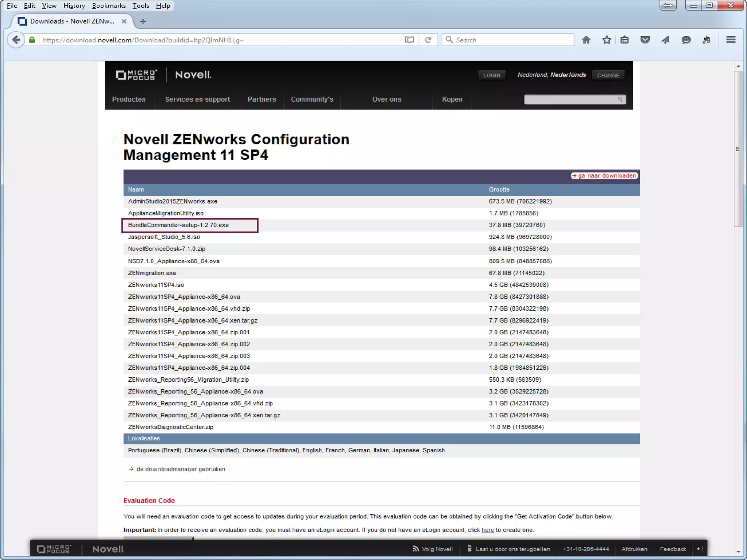Open the Producten navigation menu
Image resolution: width=747 pixels, height=560 pixels.
(129, 99)
